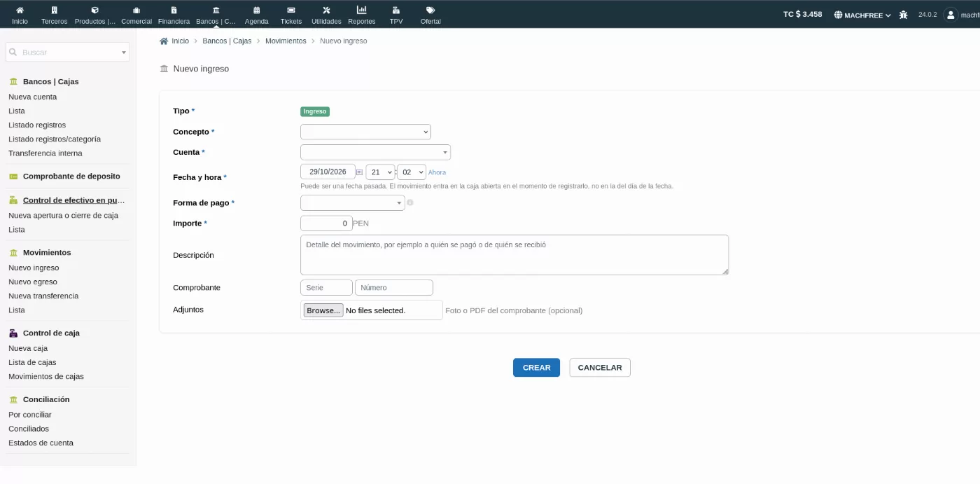The width and height of the screenshot is (980, 484).
Task: Click the Importe amount field
Action: pos(326,223)
